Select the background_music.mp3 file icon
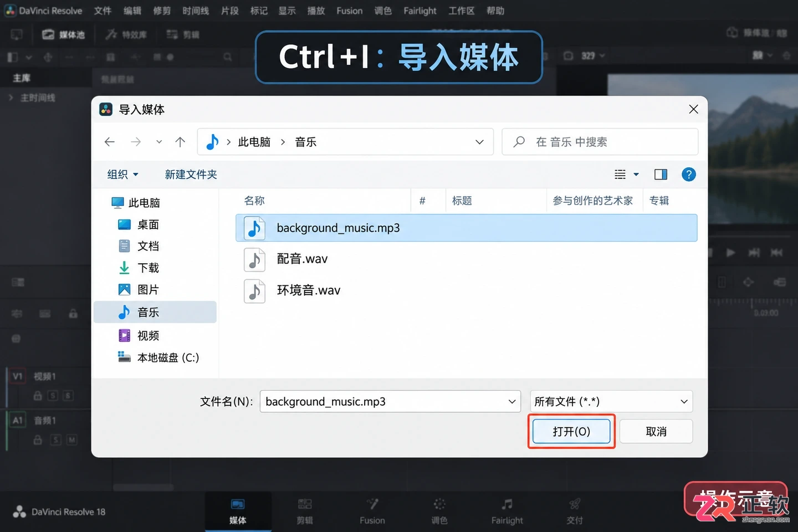 pyautogui.click(x=254, y=228)
